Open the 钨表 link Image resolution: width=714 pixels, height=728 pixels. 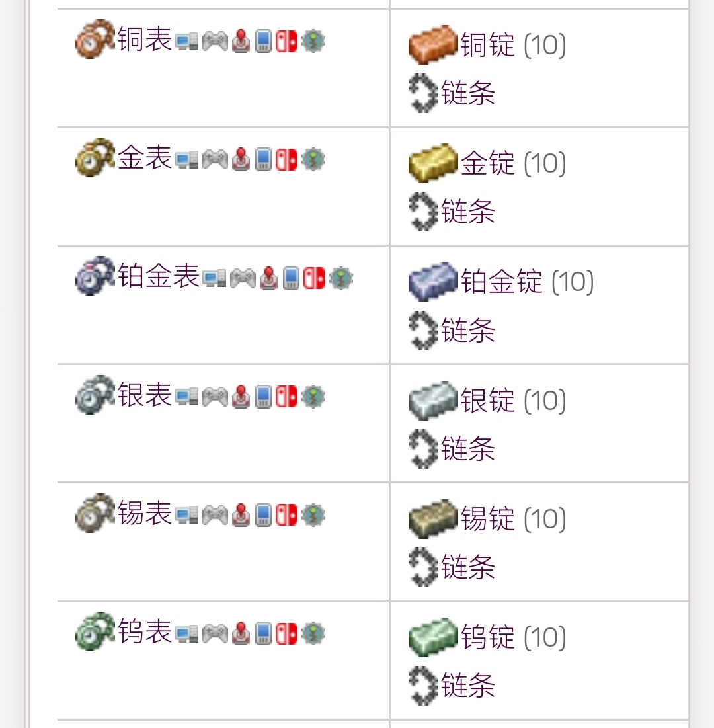click(145, 631)
